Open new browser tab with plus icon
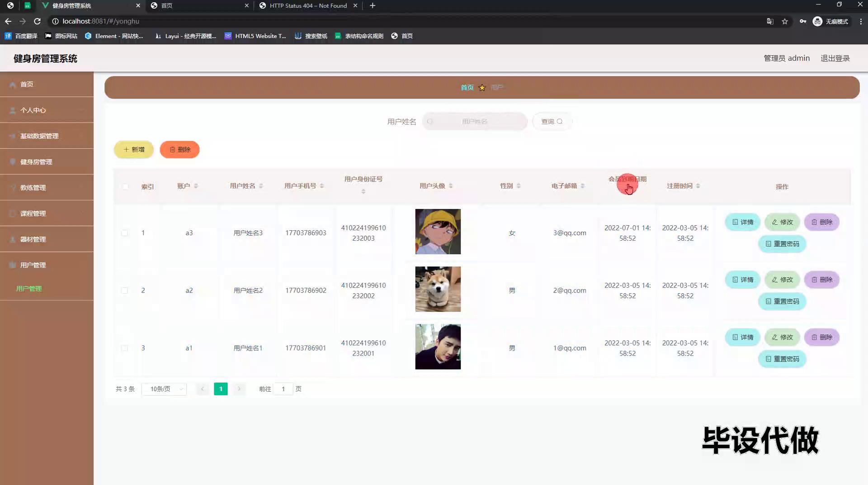 pyautogui.click(x=373, y=5)
